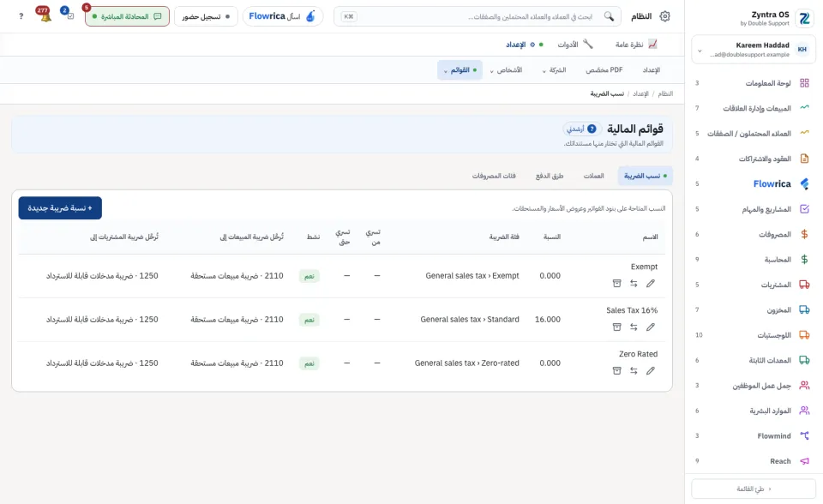Click the أرشدني guide button

[581, 129]
